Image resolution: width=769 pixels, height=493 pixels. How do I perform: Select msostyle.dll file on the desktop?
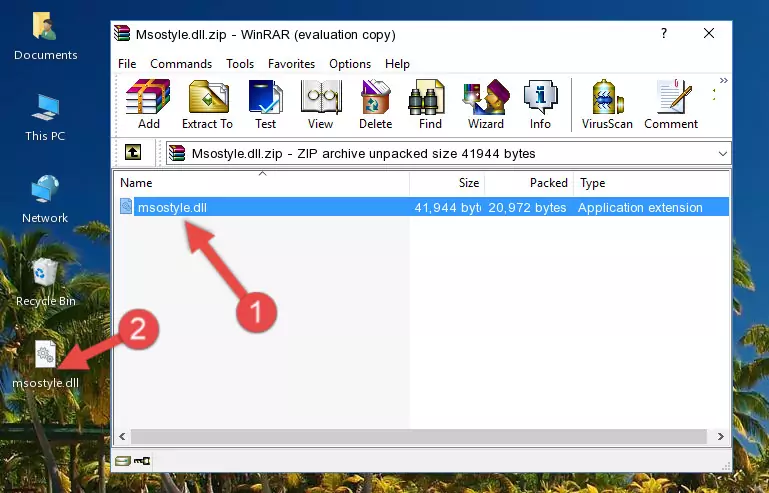click(x=45, y=365)
